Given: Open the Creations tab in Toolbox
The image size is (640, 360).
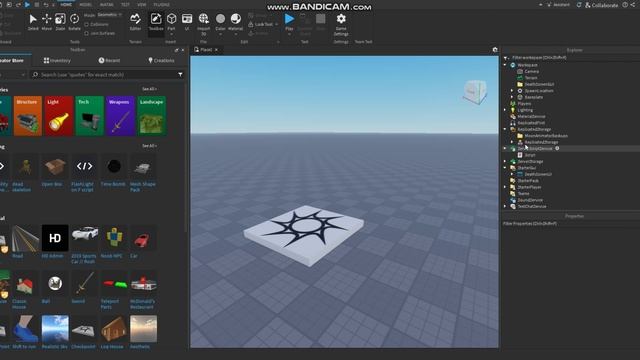Looking at the screenshot, I should tap(161, 60).
